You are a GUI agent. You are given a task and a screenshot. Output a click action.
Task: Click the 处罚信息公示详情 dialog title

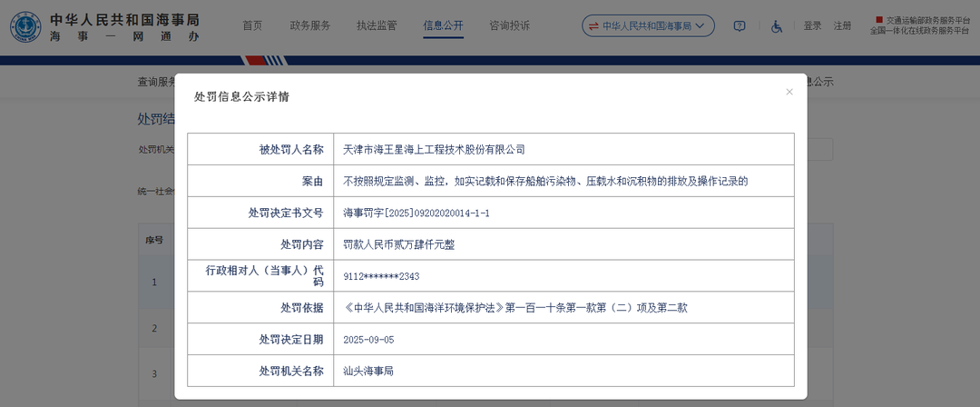coord(241,96)
